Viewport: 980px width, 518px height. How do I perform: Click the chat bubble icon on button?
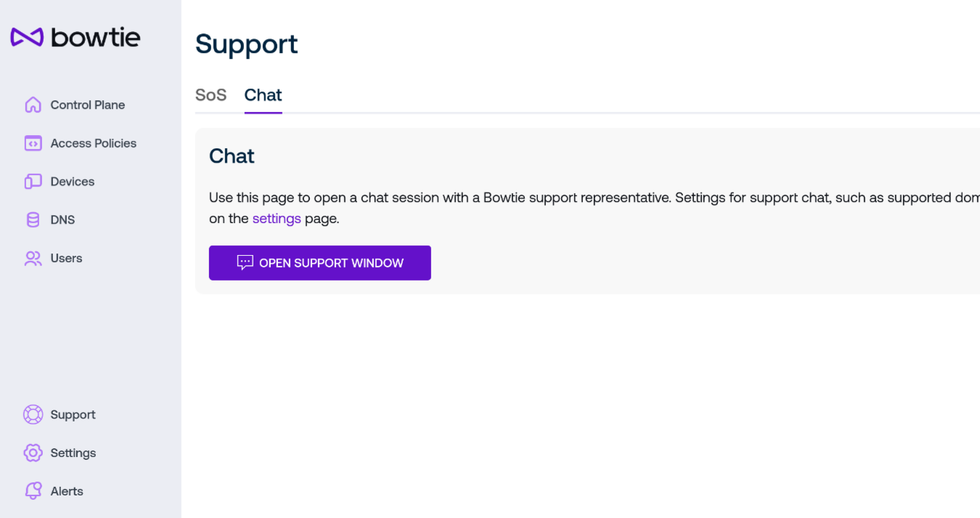(245, 262)
